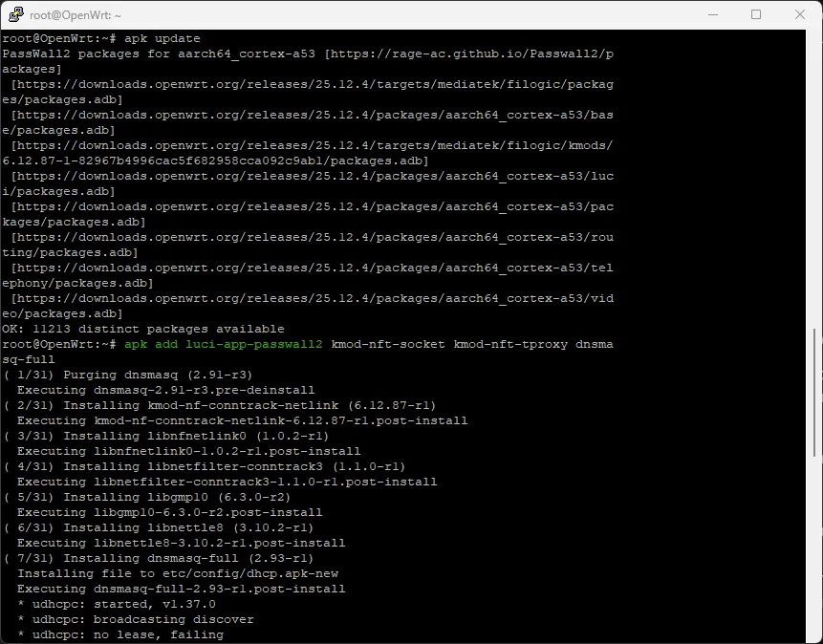
Task: Click 'Executing dnsmasq-2.91-r3.pre-deinstall' line
Action: coord(166,390)
